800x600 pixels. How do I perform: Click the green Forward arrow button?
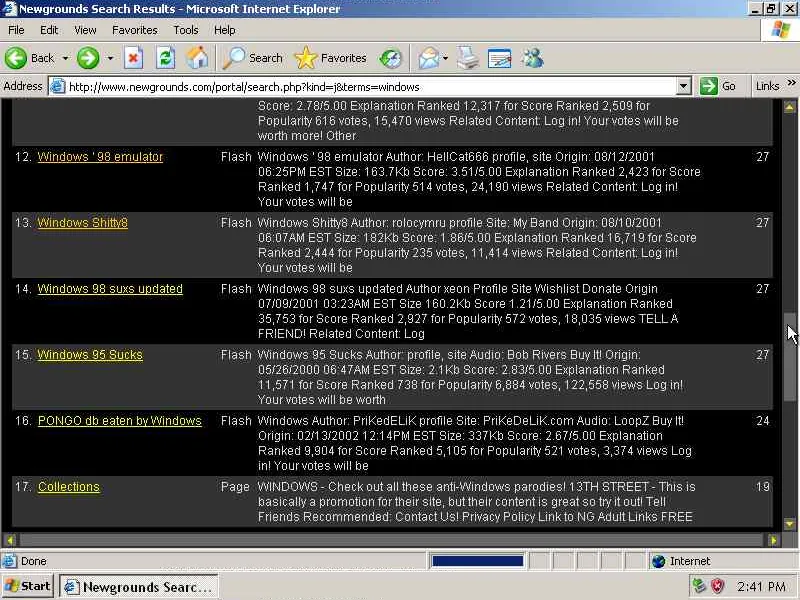88,58
